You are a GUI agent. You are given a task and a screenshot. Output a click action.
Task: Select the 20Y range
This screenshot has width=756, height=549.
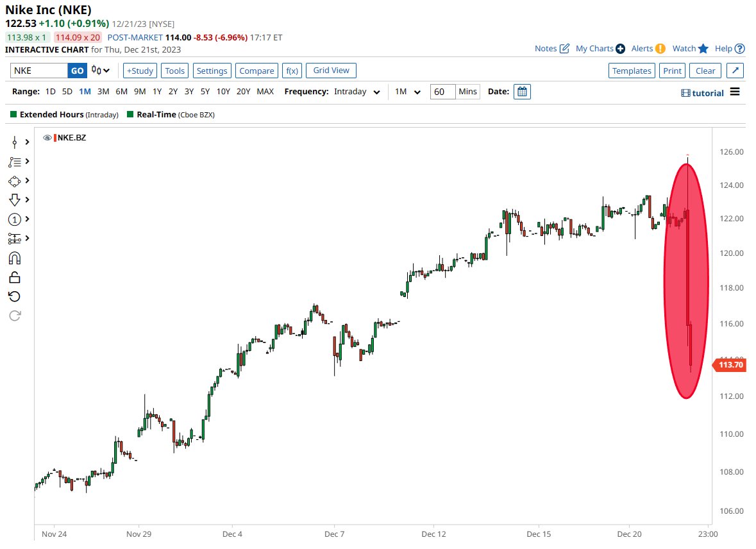click(244, 92)
